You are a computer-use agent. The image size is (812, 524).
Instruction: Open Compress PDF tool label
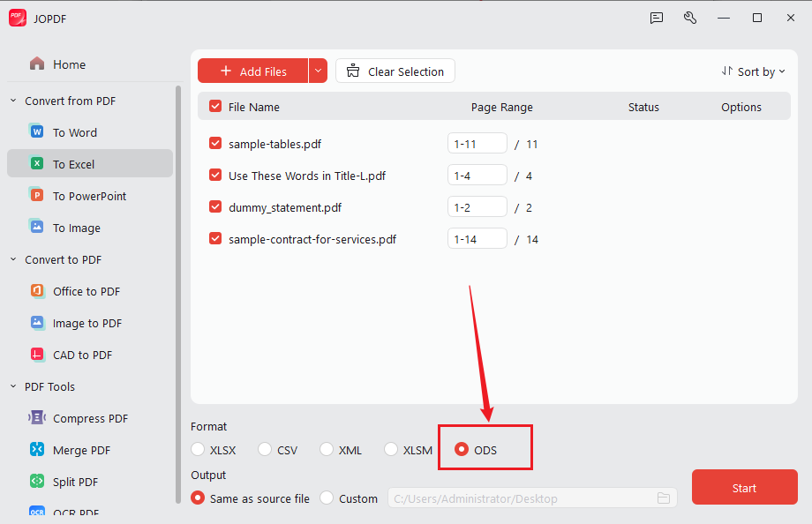coord(90,418)
